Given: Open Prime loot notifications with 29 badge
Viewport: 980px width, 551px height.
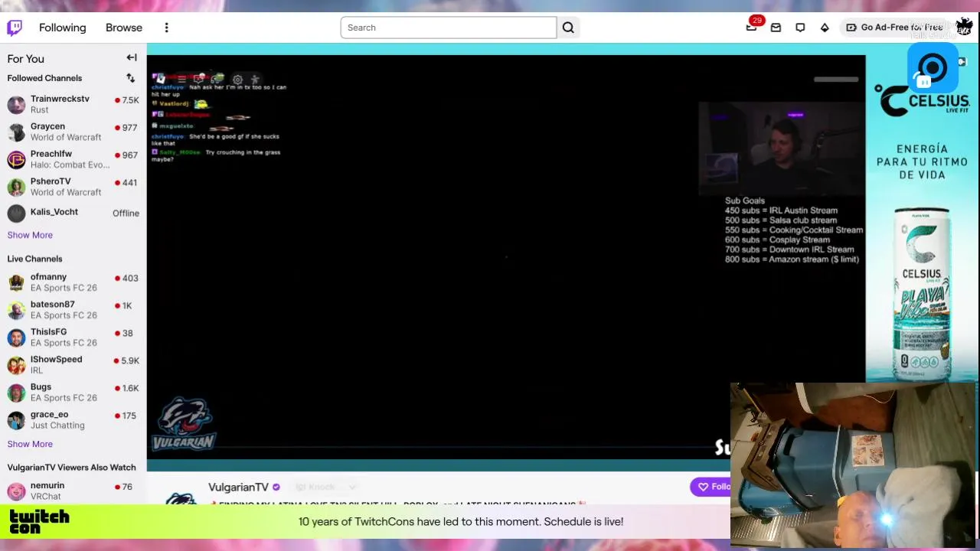Looking at the screenshot, I should [751, 28].
